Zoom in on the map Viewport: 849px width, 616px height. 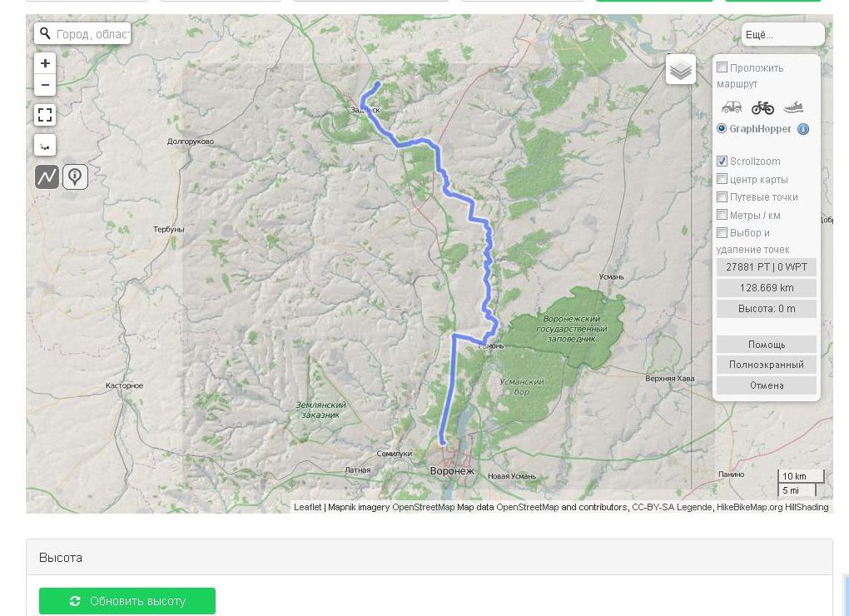click(45, 63)
